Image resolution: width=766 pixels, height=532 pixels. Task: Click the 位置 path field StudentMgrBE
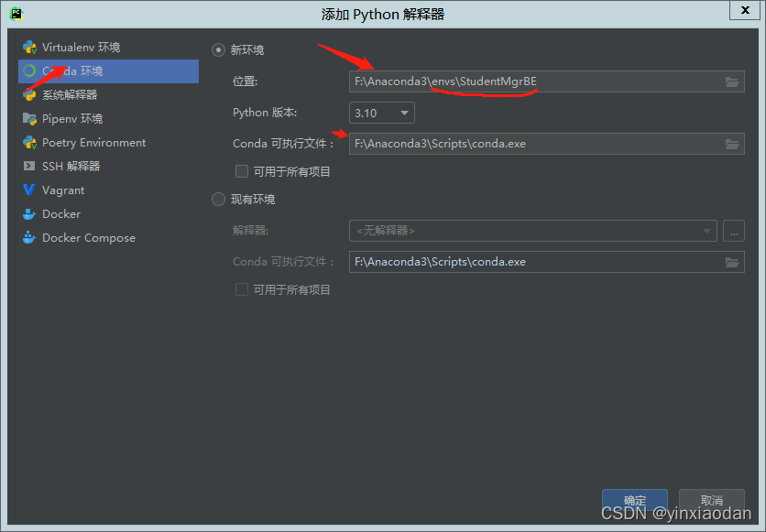[546, 81]
